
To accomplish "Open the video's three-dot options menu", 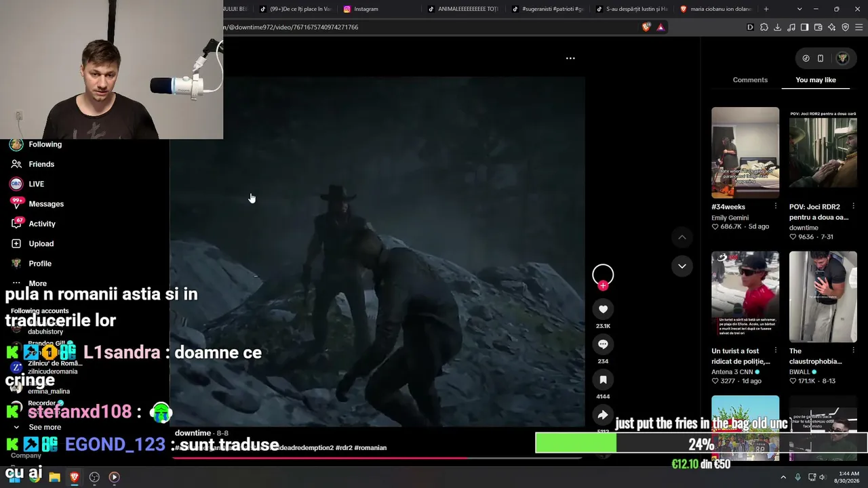I will tap(570, 58).
